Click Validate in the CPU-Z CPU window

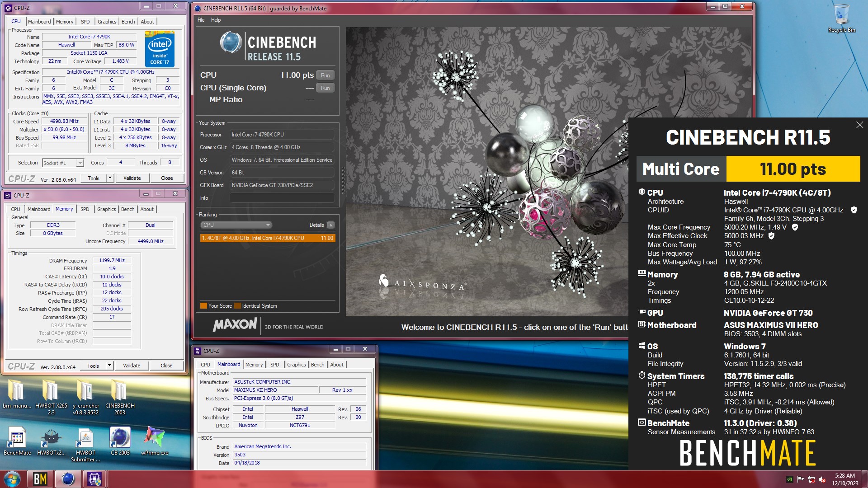click(x=132, y=178)
